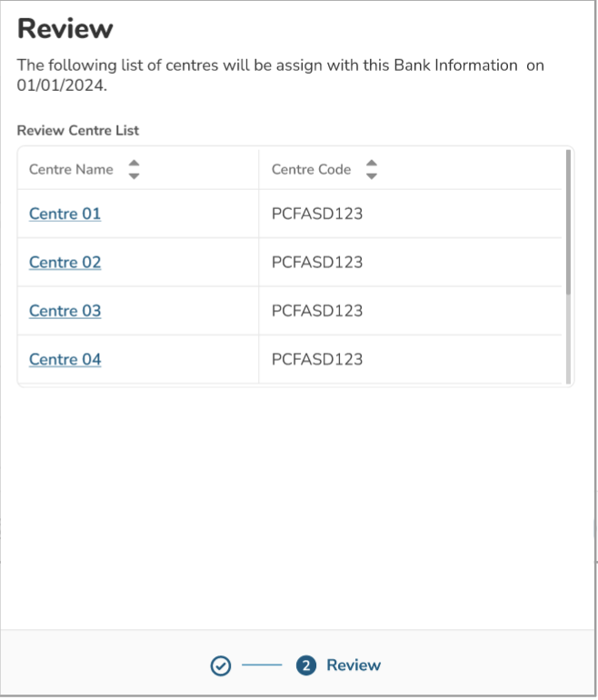Click the Review page heading
The image size is (598, 700).
pyautogui.click(x=65, y=29)
